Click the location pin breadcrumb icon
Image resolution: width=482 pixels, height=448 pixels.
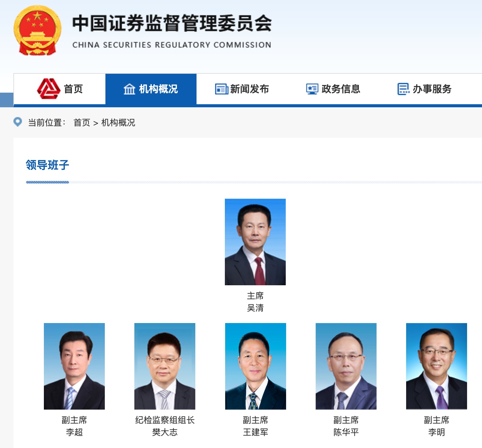18,122
